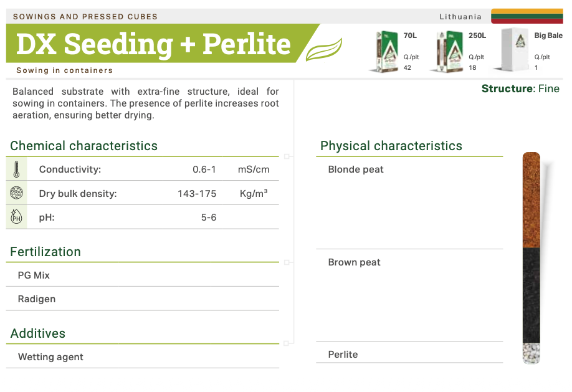572x392 pixels.
Task: Click the Physical characteristics heading
Action: point(391,146)
